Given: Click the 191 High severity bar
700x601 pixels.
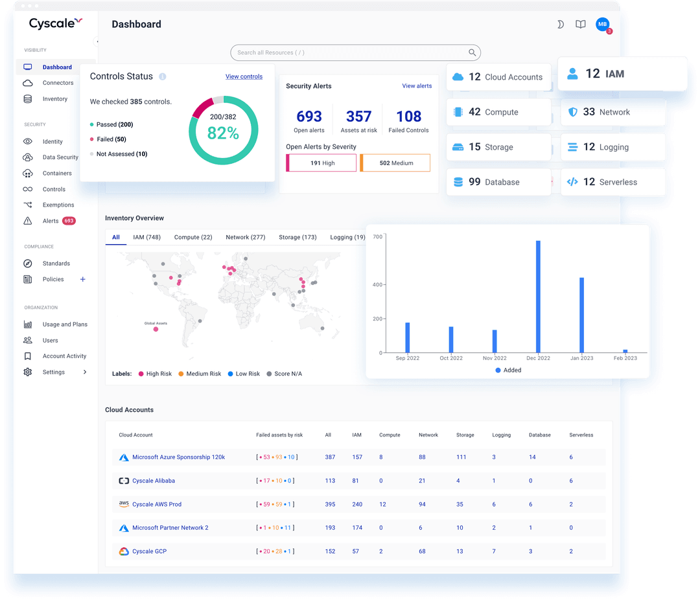Looking at the screenshot, I should [x=322, y=163].
